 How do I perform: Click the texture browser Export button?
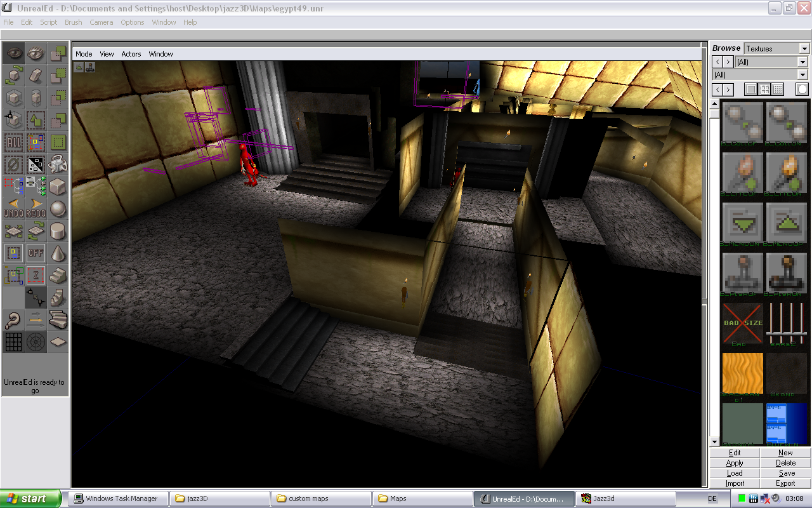point(785,483)
